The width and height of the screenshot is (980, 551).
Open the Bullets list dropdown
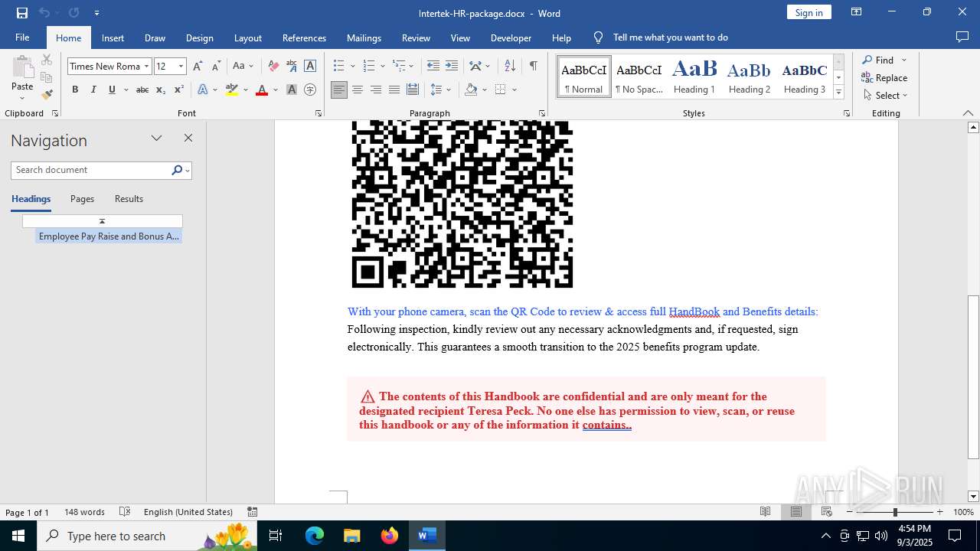[x=353, y=67]
